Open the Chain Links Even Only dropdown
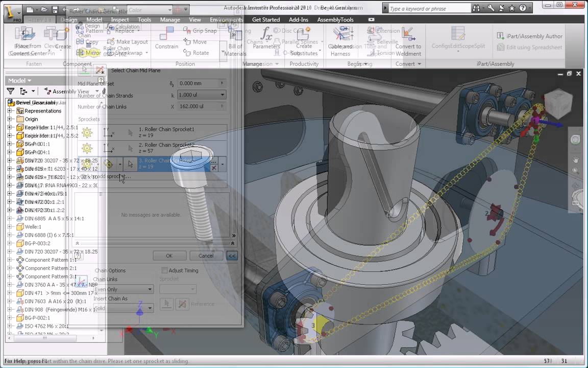Viewport: 588px width, 368px height. click(x=150, y=289)
